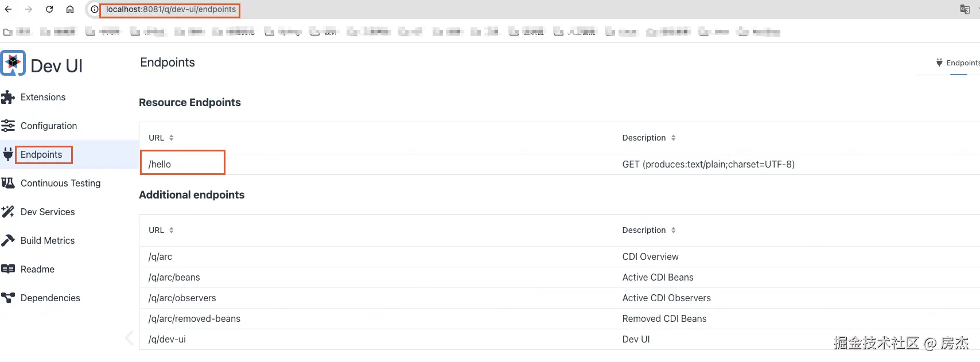Click the Continuous Testing flask icon
Screen dimensions: 980x362
click(x=8, y=183)
